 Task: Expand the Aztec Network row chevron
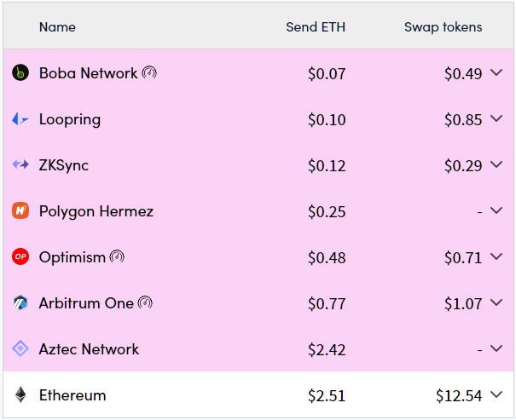[497, 349]
